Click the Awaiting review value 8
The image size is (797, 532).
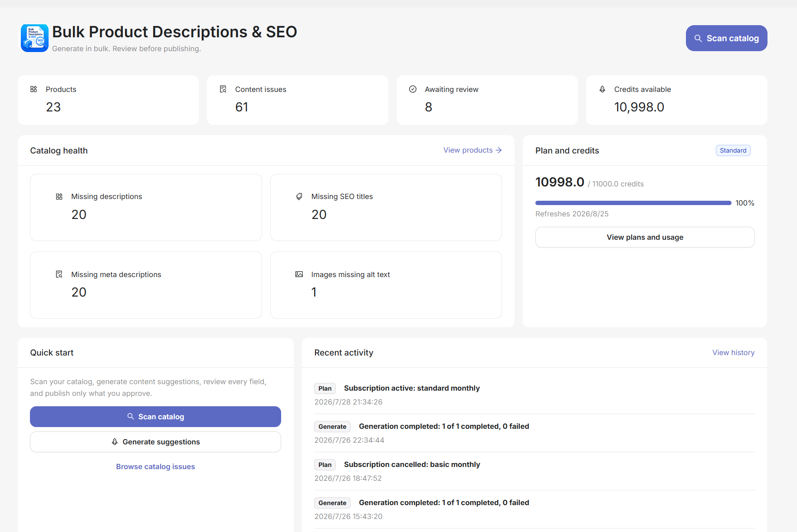[428, 107]
